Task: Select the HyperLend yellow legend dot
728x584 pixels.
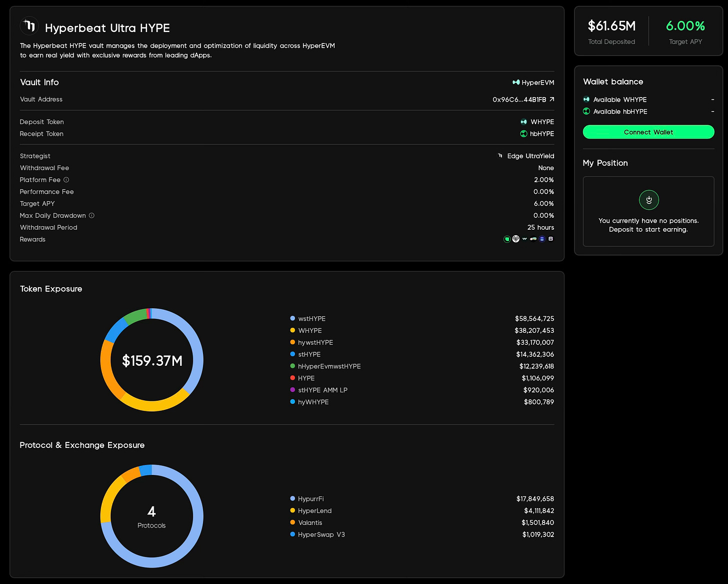Action: click(292, 510)
